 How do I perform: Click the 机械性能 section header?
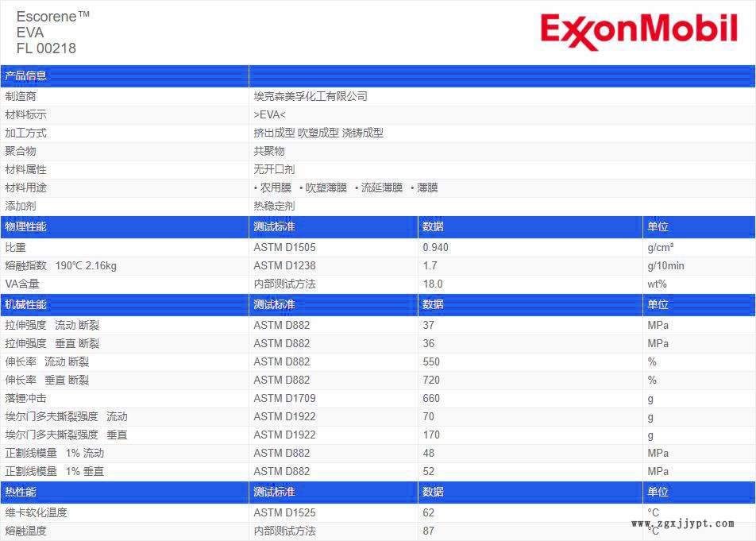pos(26,305)
